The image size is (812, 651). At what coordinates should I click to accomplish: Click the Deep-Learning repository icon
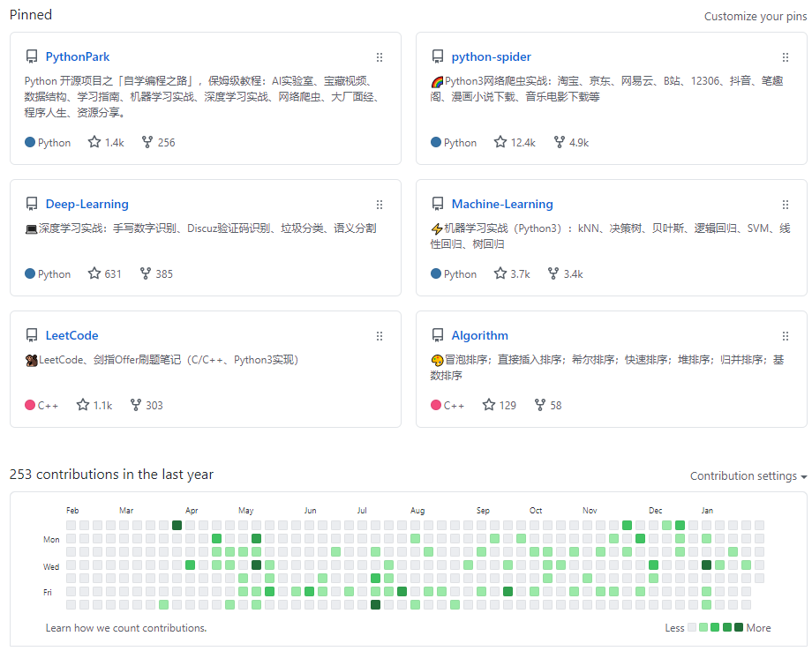click(x=32, y=204)
